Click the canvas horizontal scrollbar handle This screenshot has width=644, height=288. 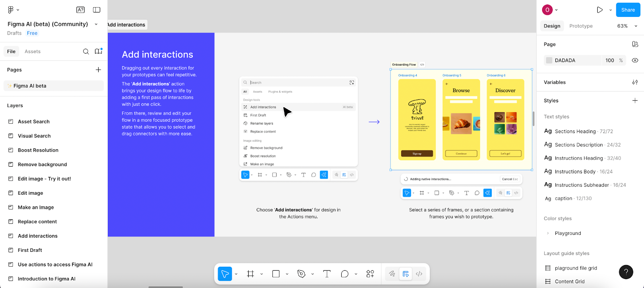pos(165,287)
